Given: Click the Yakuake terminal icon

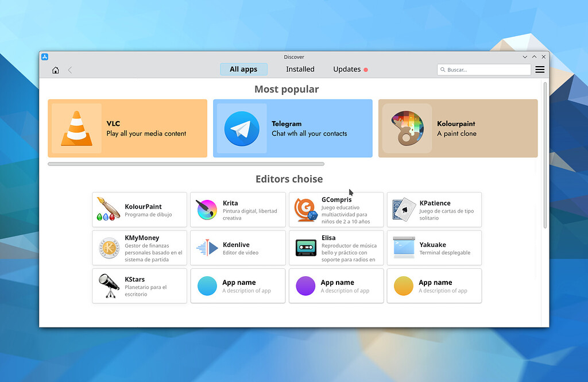Looking at the screenshot, I should click(404, 248).
